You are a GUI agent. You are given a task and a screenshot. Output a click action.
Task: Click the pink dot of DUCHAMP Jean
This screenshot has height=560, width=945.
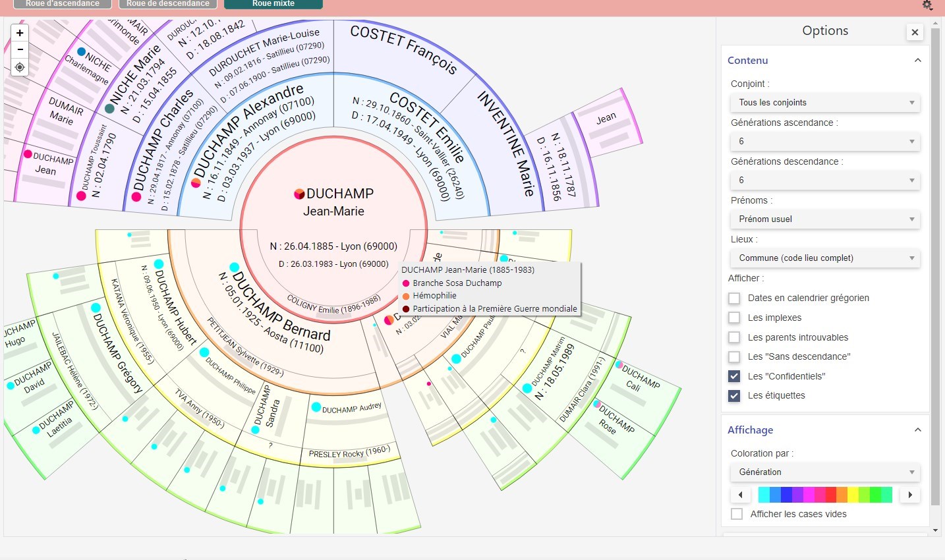click(x=28, y=154)
